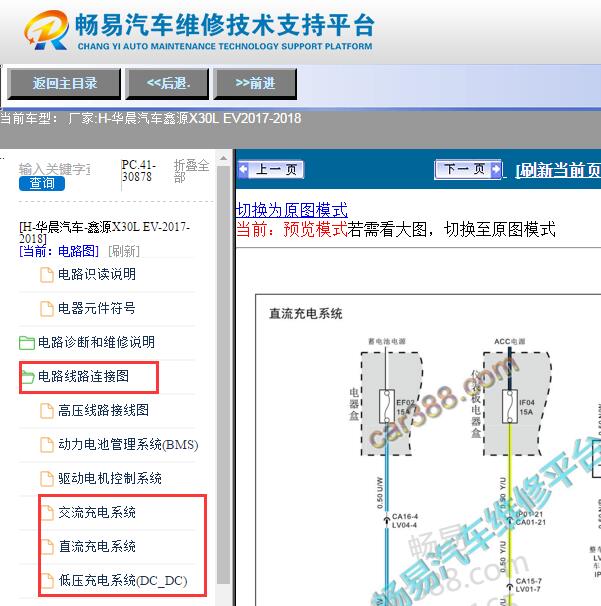Screen dimensions: 601x606
Task: Click file icon beside 电路识读说明
Action: pyautogui.click(x=47, y=275)
